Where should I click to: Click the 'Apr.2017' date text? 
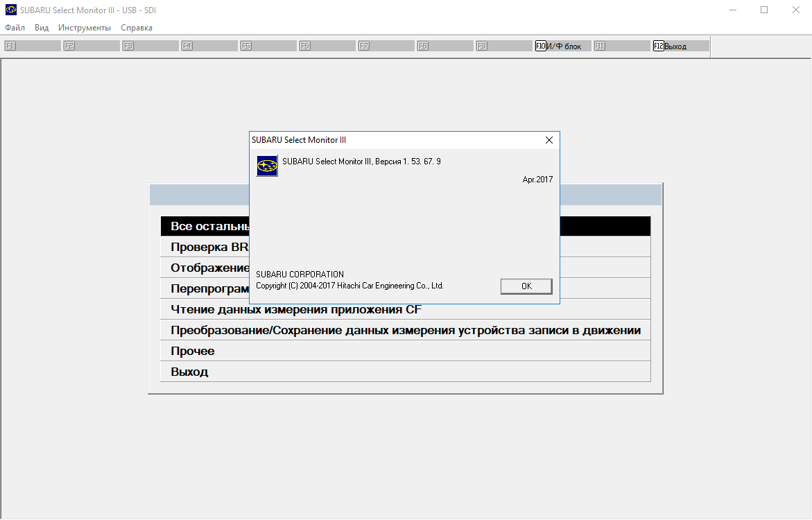pyautogui.click(x=537, y=180)
